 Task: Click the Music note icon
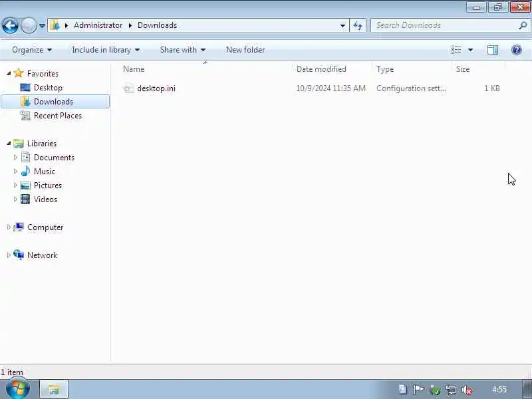pyautogui.click(x=25, y=171)
